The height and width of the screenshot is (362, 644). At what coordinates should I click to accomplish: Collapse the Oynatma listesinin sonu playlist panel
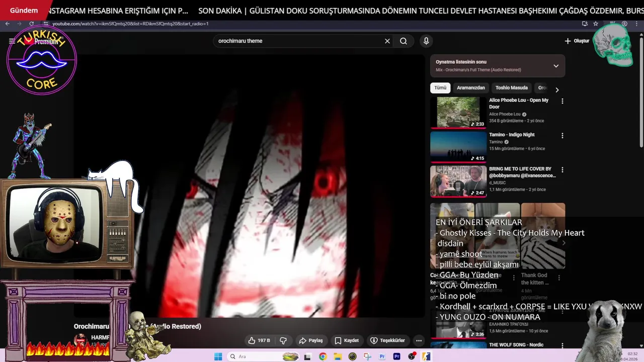556,66
